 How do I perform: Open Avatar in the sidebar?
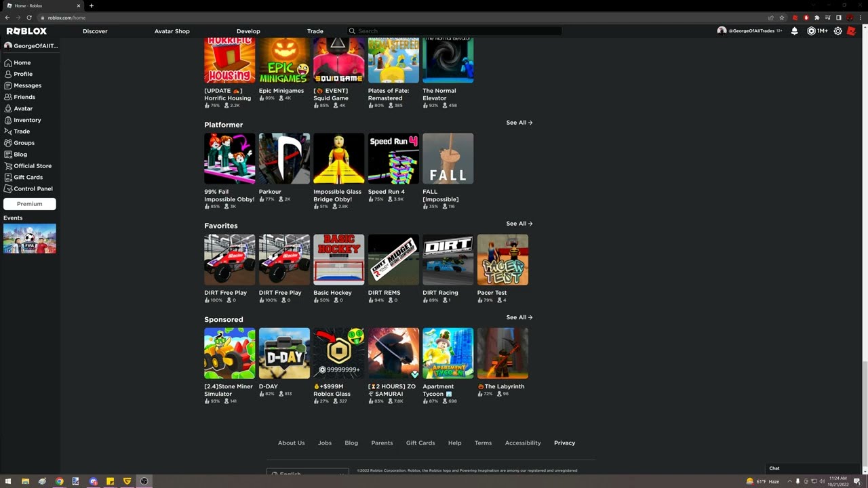(18, 108)
